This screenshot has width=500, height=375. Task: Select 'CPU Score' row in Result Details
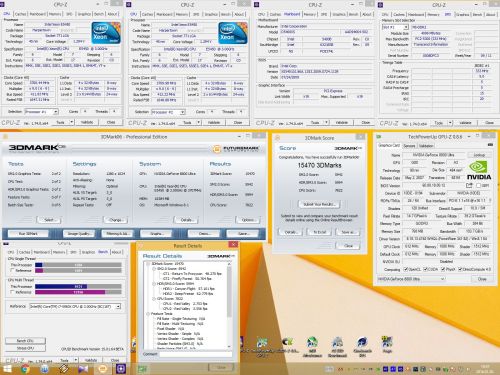[x=170, y=299]
